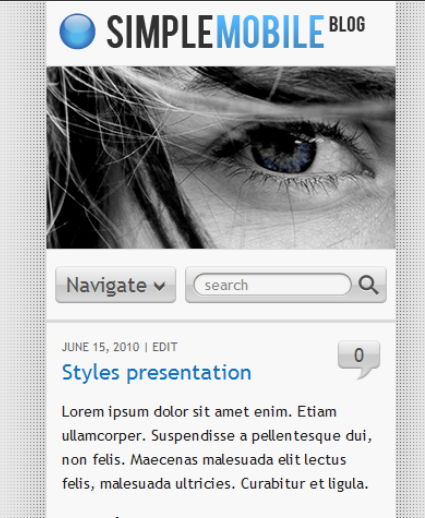
Task: Click the Lorem ipsum post excerpt paragraph
Action: coord(217,448)
